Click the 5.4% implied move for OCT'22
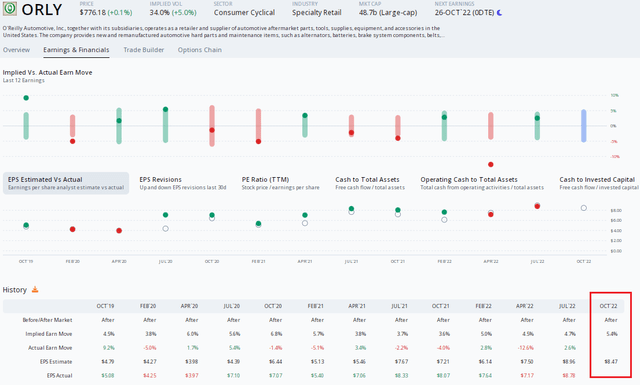This screenshot has height=385, width=640. [612, 334]
